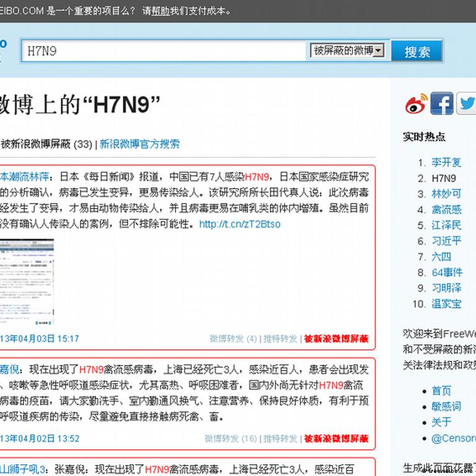This screenshot has width=476, height=476.
Task: Click the H7N9 search input field
Action: [x=164, y=52]
